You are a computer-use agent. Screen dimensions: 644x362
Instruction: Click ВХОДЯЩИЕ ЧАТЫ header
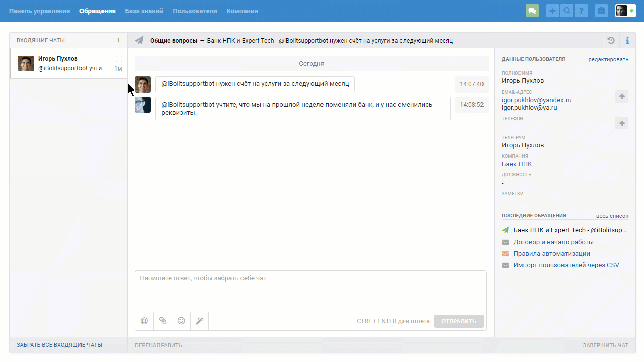click(41, 40)
